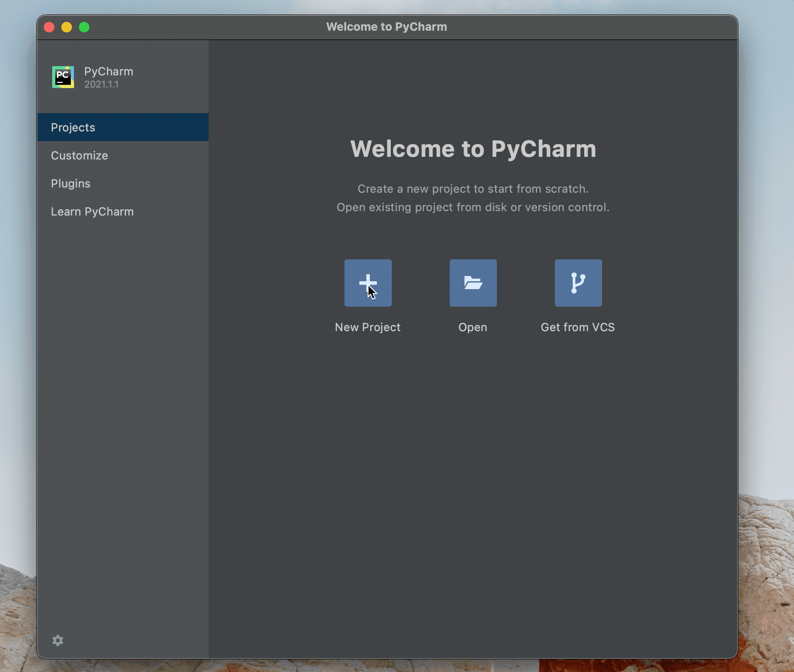Click the PyCharm logo icon
Screen dimensions: 794x672
tap(63, 77)
